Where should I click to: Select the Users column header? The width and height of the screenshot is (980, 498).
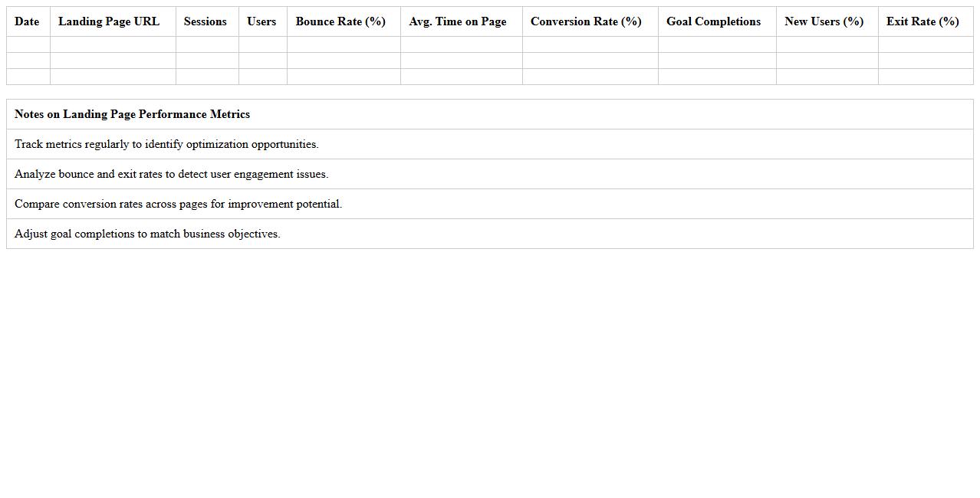tap(261, 21)
